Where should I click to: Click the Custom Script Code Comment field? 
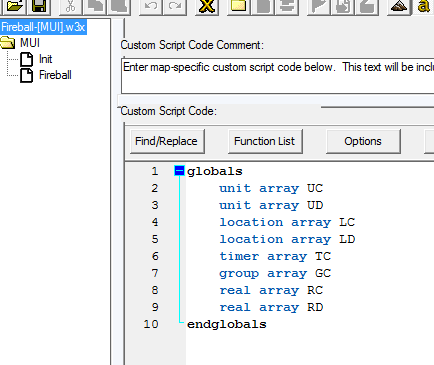(278, 76)
